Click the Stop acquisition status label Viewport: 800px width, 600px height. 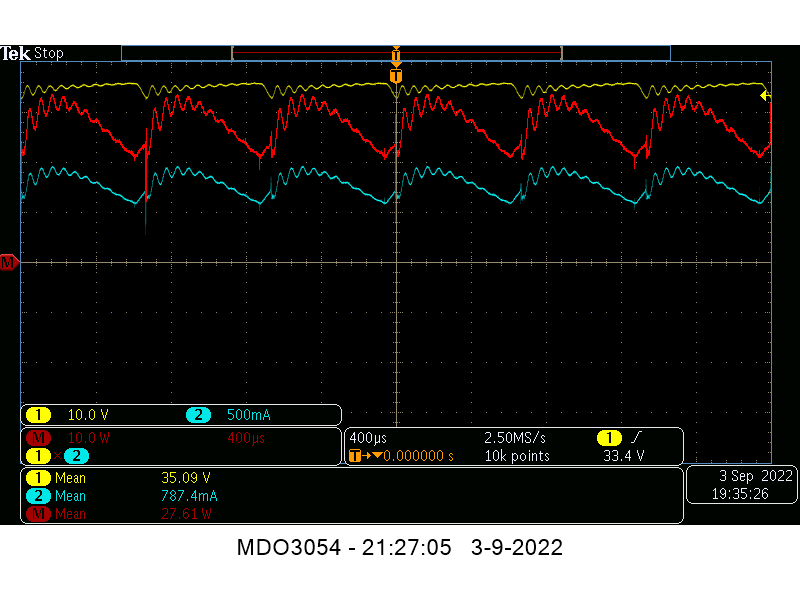point(49,53)
